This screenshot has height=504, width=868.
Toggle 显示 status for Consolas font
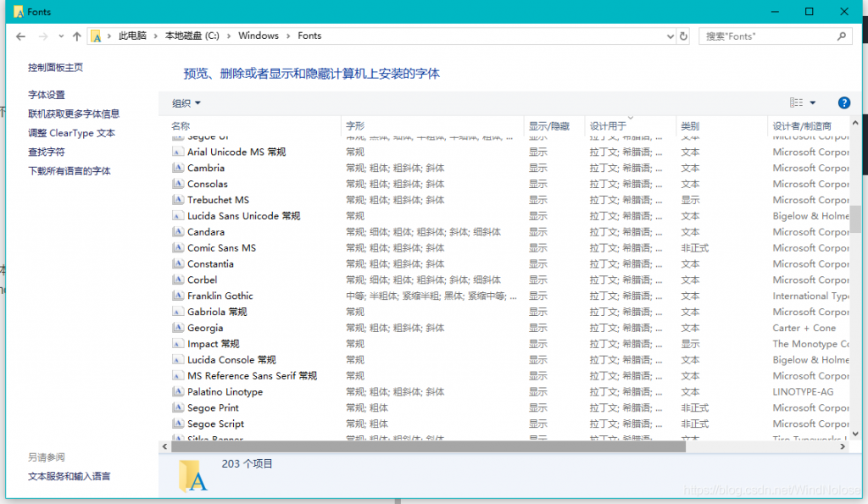(x=537, y=184)
